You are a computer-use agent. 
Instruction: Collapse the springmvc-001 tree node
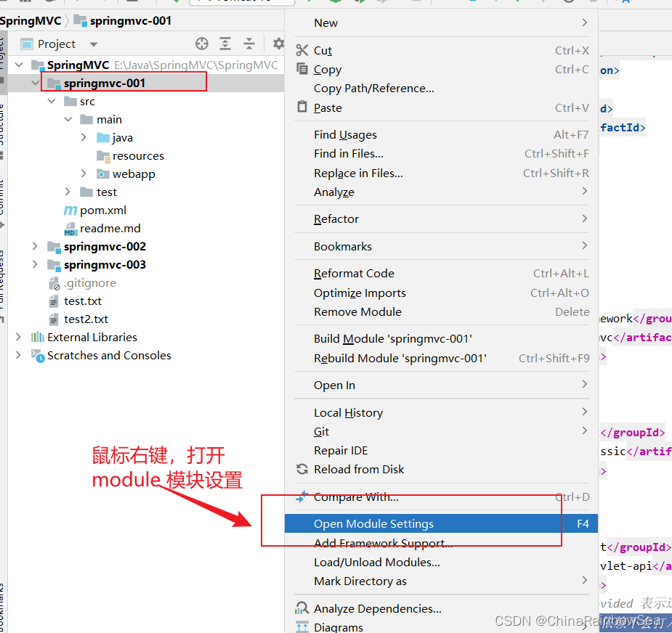tap(33, 83)
